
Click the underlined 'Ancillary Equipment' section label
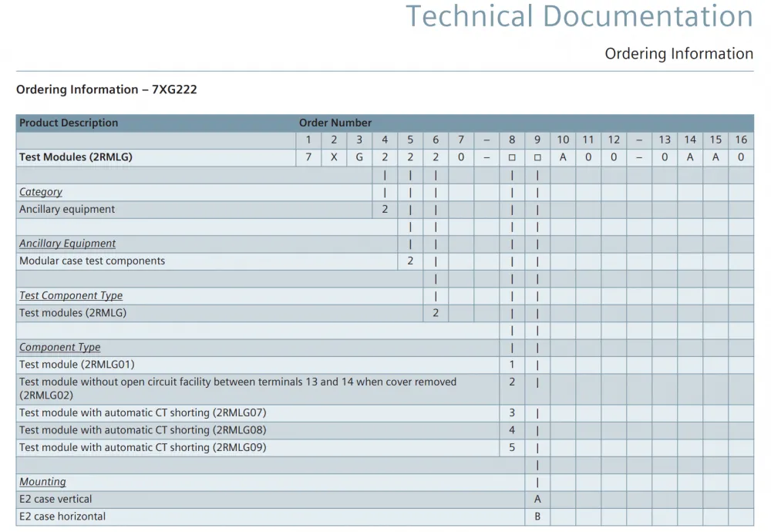tap(67, 244)
